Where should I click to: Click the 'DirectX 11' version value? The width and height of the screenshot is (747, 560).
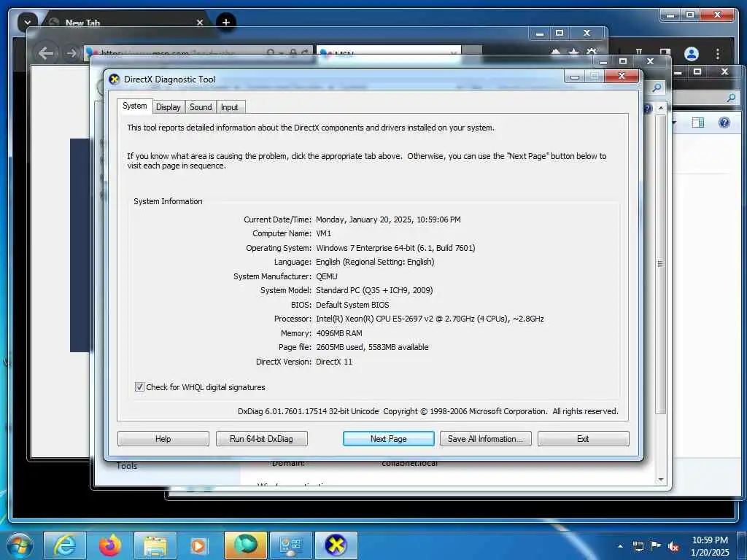[x=334, y=362]
